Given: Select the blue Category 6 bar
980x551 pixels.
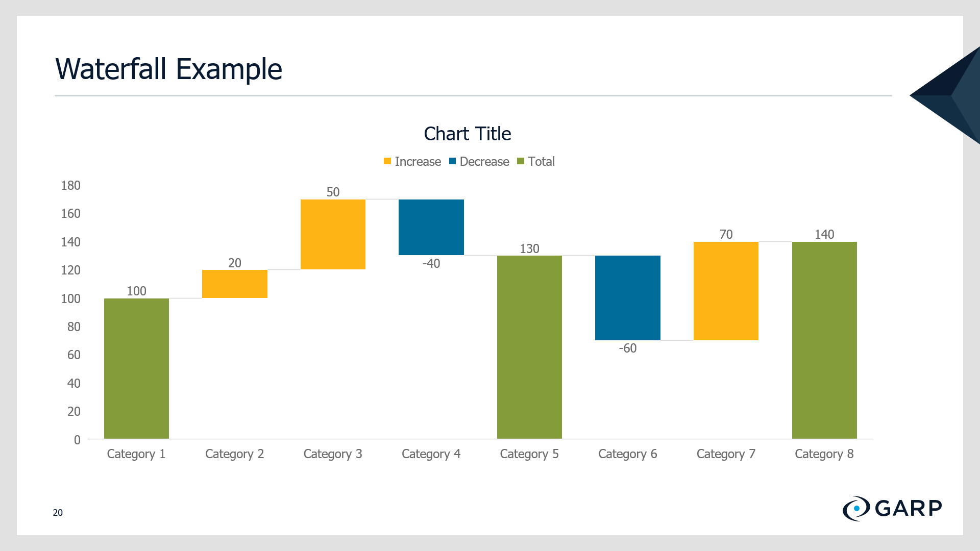Looking at the screenshot, I should tap(628, 298).
